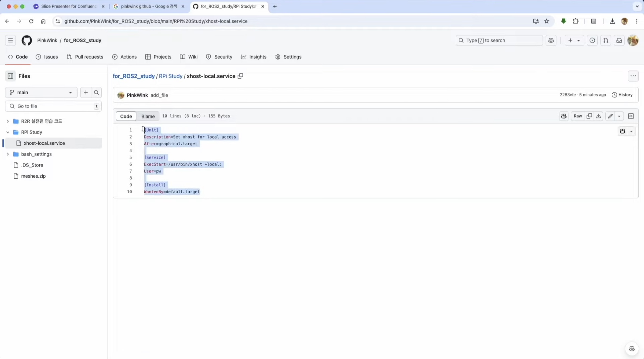The height and width of the screenshot is (359, 644).
Task: Switch to Blame view
Action: [148, 116]
